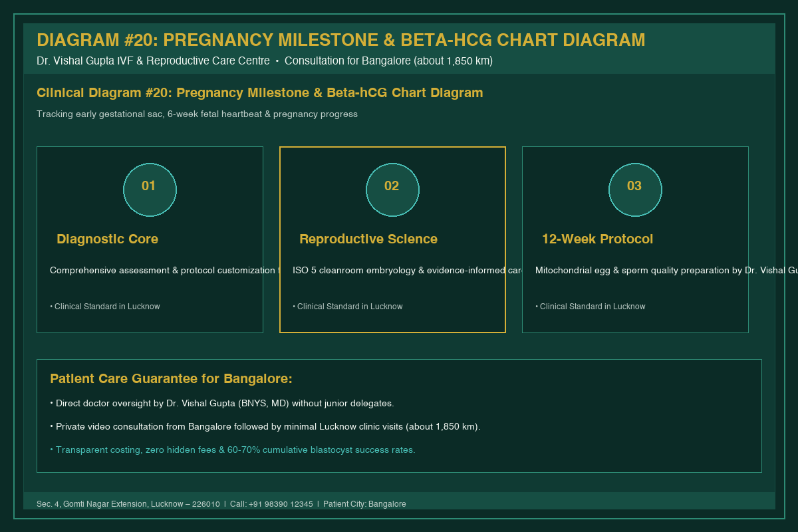Click the Direct doctor oversight bullet
The width and height of the screenshot is (798, 532).
(x=222, y=404)
